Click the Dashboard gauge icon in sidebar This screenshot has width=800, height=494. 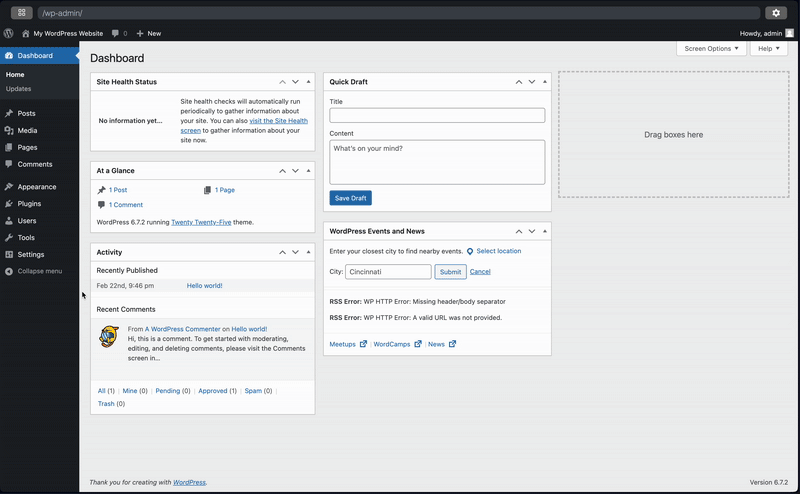pyautogui.click(x=9, y=56)
